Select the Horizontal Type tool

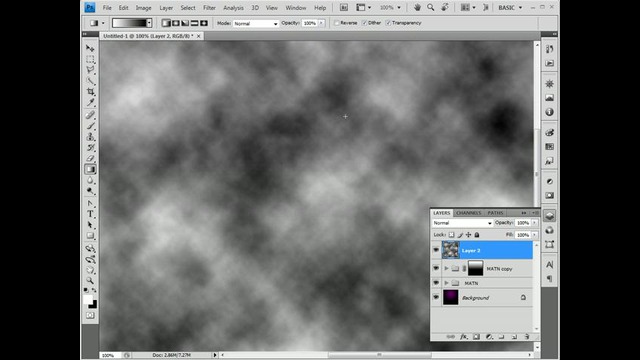tap(90, 214)
